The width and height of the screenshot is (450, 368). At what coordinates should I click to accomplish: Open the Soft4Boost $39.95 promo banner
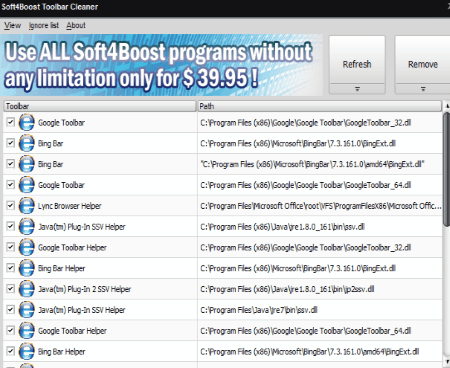(161, 65)
